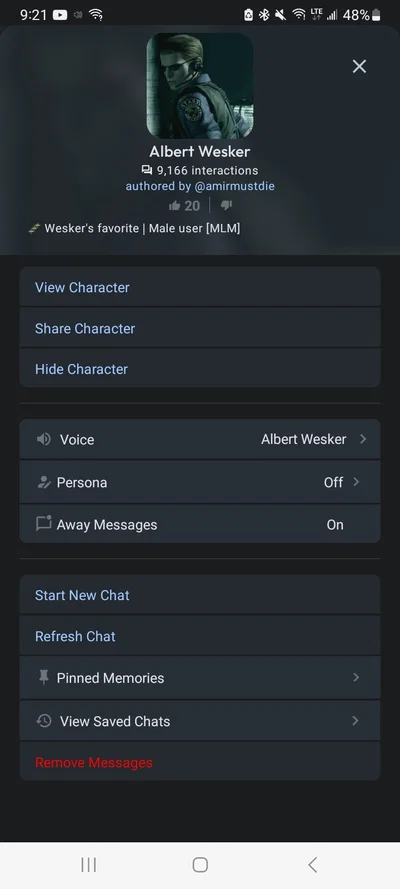Expand the Voice chevron arrow

(x=363, y=439)
